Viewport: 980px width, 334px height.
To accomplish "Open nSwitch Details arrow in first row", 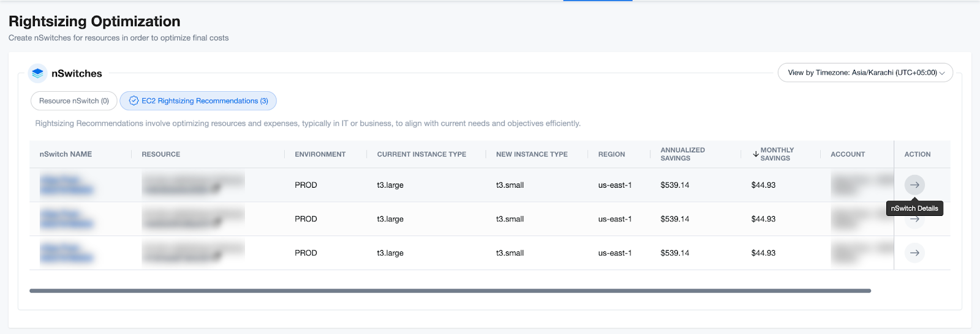I will click(914, 185).
